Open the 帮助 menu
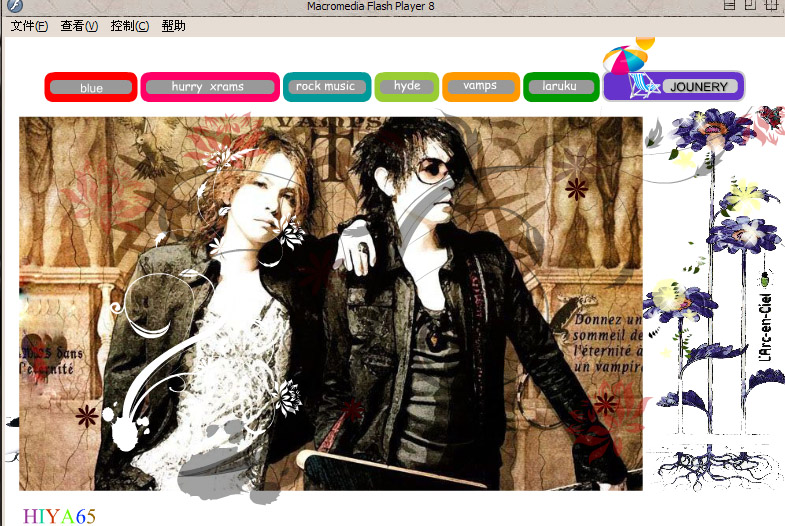This screenshot has height=526, width=785. coord(173,26)
